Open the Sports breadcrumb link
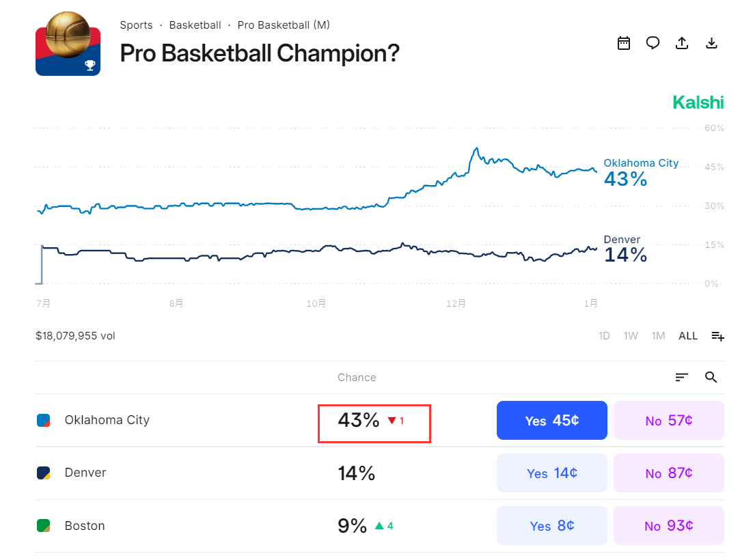 (136, 25)
